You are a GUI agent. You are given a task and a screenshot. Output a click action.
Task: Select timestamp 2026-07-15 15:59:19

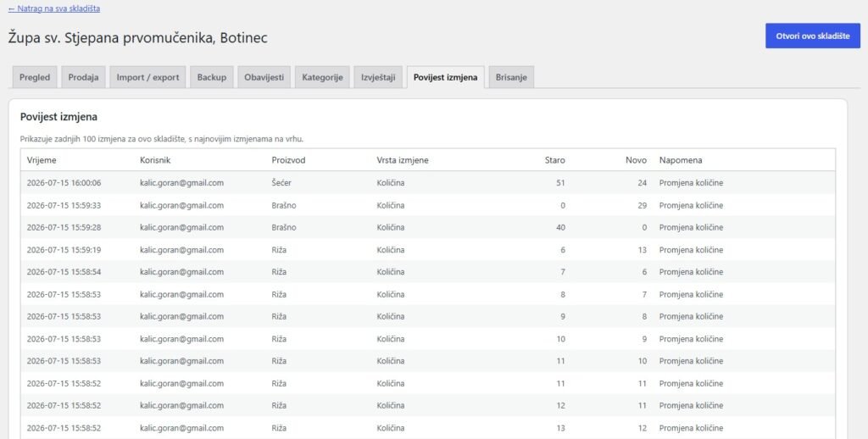pos(64,250)
